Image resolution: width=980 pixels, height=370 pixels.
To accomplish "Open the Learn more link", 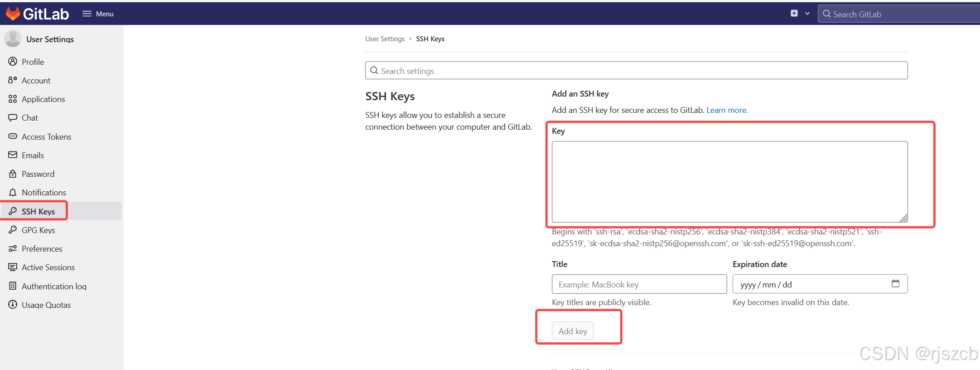I will tap(727, 110).
